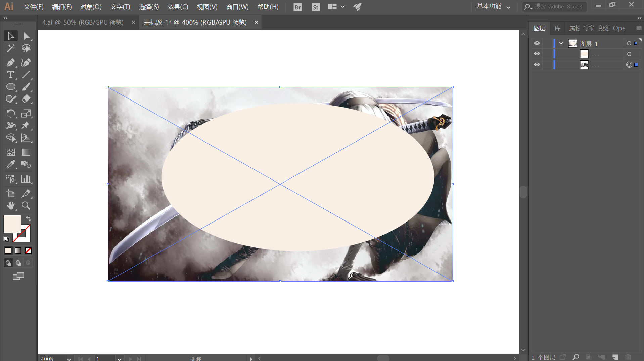Open the 效果(C) menu
Image resolution: width=644 pixels, height=361 pixels.
click(178, 7)
